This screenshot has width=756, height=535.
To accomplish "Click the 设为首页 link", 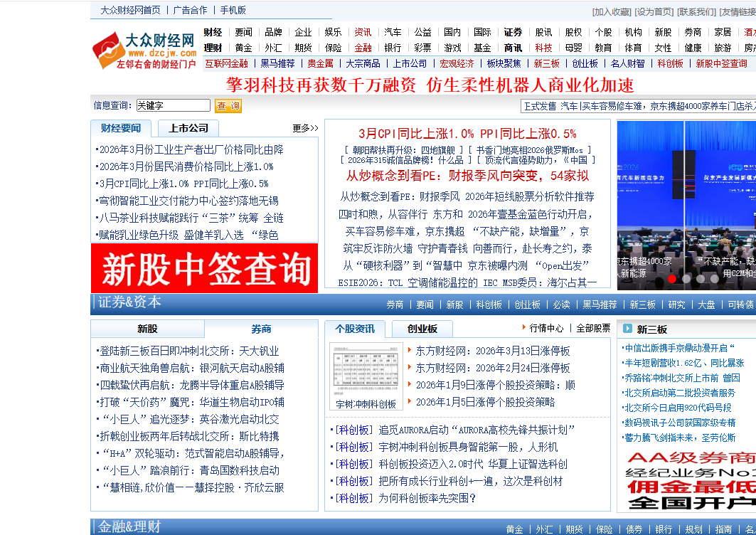I will (654, 12).
